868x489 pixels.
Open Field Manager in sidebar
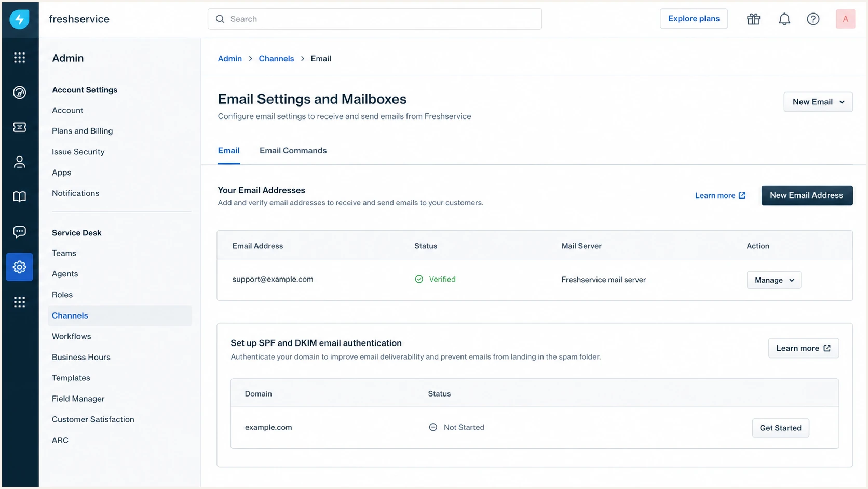coord(78,399)
